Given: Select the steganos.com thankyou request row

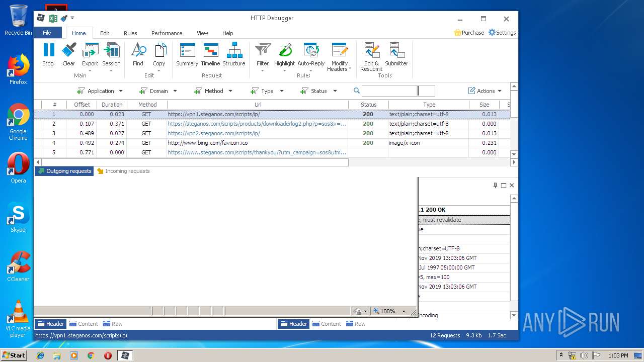Looking at the screenshot, I should (x=272, y=152).
